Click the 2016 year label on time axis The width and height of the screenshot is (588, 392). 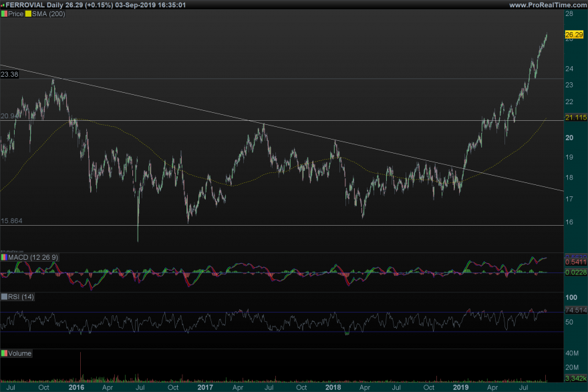(x=76, y=387)
